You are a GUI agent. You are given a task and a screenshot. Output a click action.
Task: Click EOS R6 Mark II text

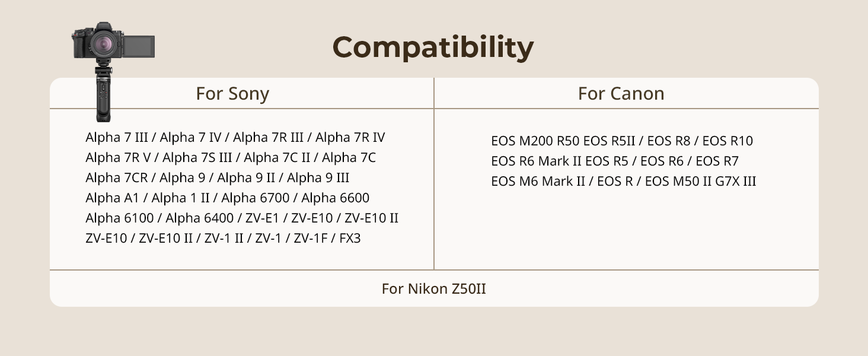(536, 161)
